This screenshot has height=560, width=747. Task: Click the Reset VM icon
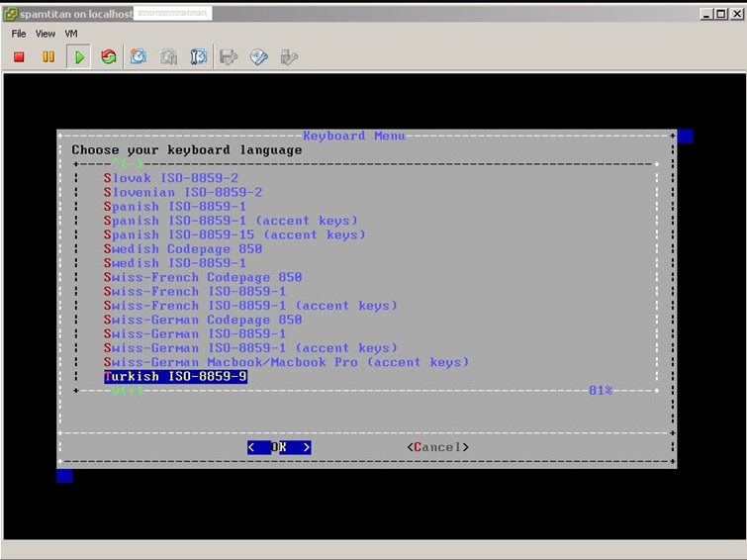[109, 57]
